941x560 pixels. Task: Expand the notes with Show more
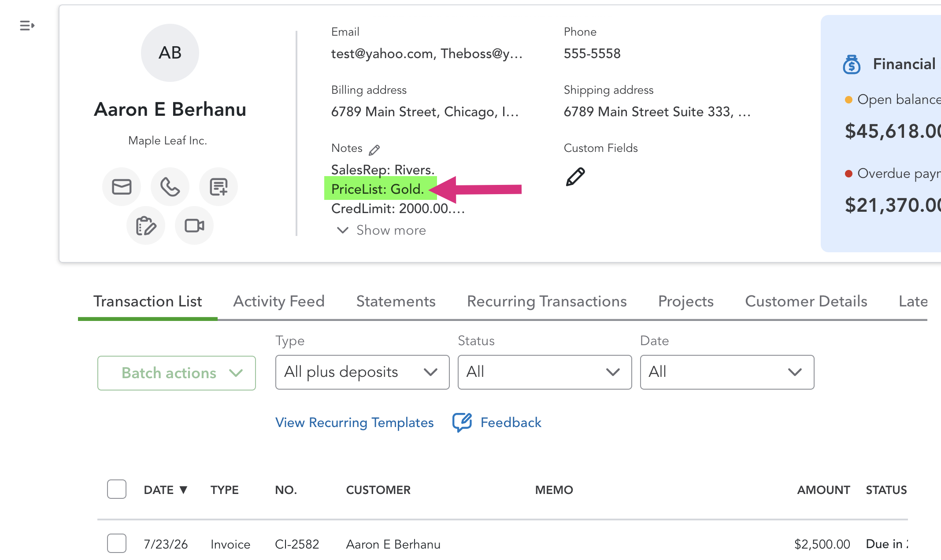[x=382, y=230]
